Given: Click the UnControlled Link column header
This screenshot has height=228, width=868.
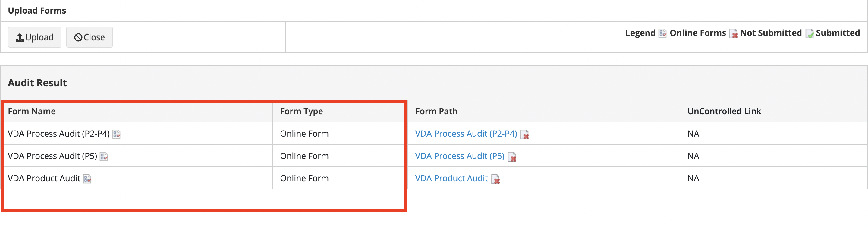Looking at the screenshot, I should point(774,111).
